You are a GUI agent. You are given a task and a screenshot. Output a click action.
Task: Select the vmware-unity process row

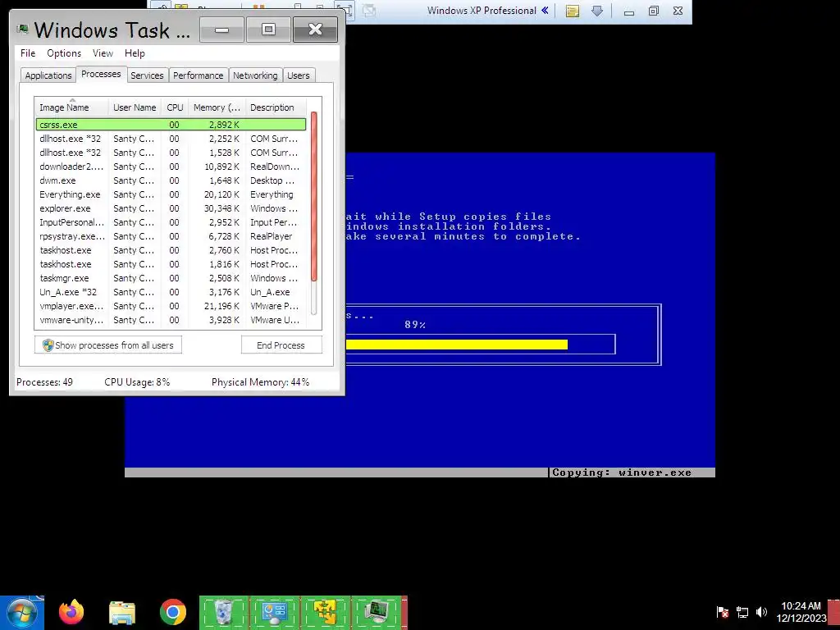[x=171, y=319]
